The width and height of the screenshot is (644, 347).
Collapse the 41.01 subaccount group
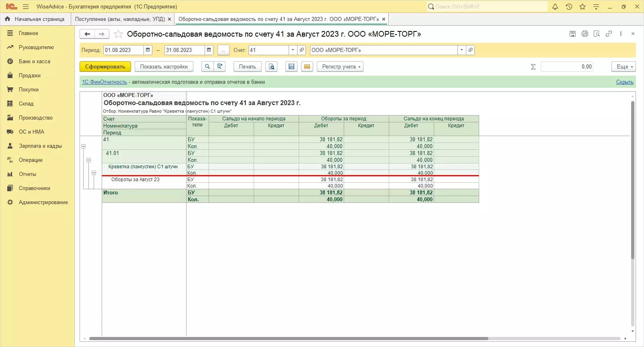tap(89, 160)
